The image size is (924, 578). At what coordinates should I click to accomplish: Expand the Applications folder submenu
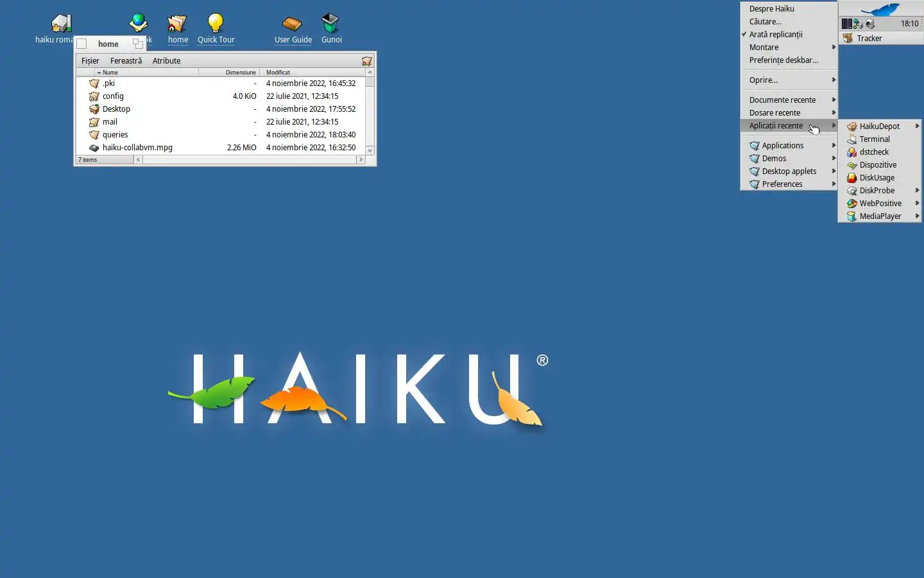[x=789, y=146]
